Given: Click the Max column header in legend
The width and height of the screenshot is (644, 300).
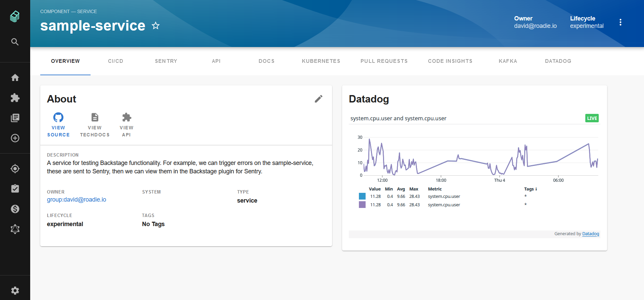Looking at the screenshot, I should coord(414,189).
